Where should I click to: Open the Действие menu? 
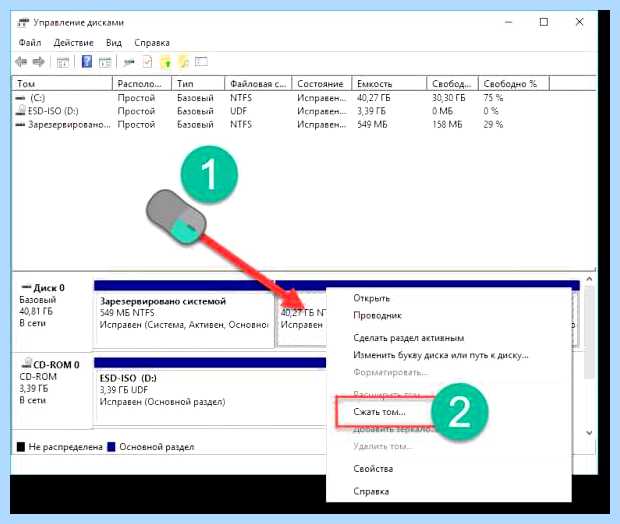(x=74, y=43)
